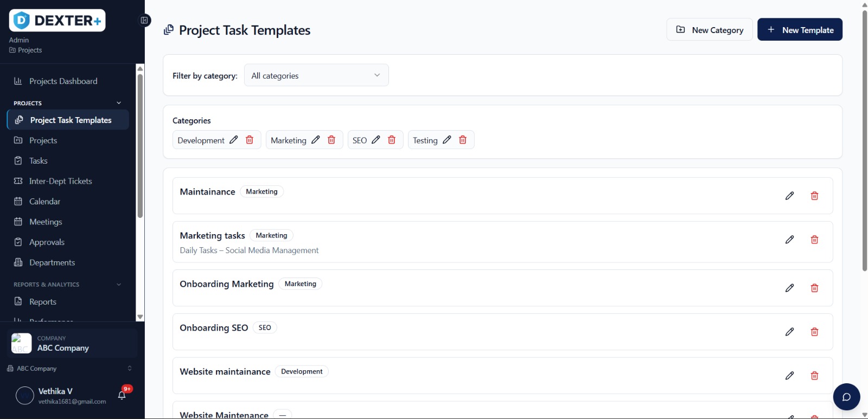This screenshot has width=868, height=419.
Task: Click the Project Task Templates page heading
Action: pyautogui.click(x=245, y=30)
